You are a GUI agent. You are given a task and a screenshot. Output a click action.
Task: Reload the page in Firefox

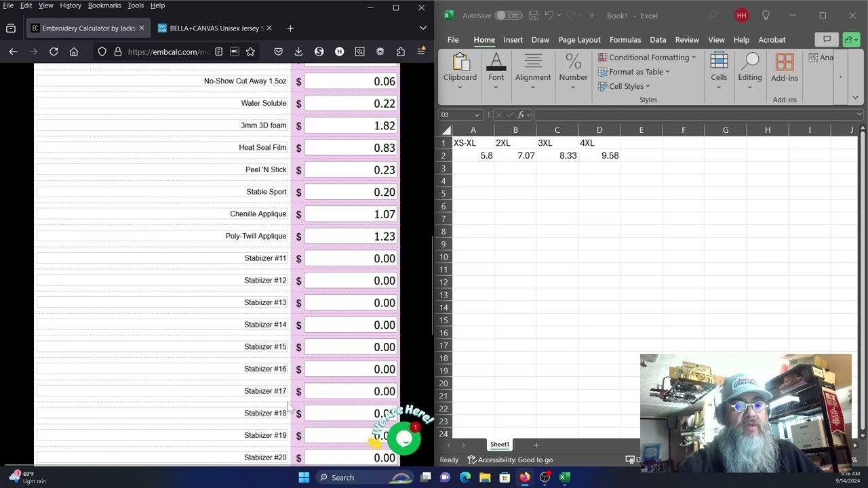(54, 52)
